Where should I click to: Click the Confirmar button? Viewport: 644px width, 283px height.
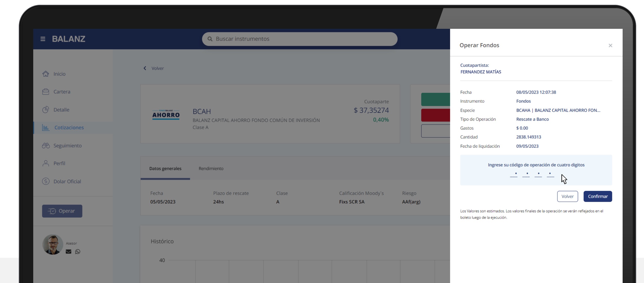[x=598, y=196]
